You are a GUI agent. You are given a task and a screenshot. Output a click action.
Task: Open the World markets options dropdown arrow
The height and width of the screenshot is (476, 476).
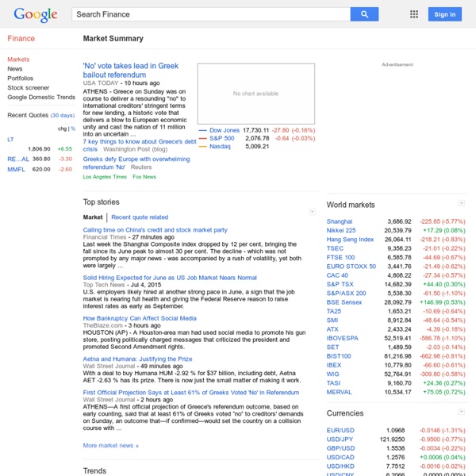[462, 203]
